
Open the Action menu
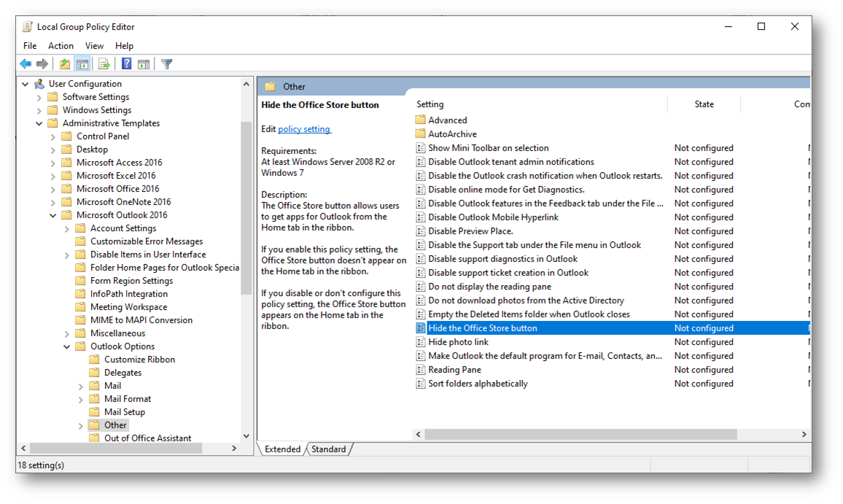click(x=61, y=46)
